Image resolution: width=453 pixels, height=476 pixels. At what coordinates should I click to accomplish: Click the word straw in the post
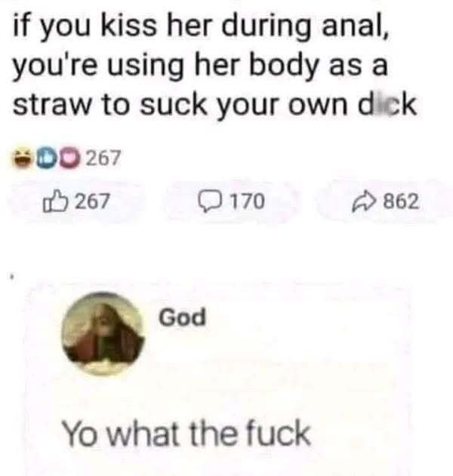coord(51,105)
